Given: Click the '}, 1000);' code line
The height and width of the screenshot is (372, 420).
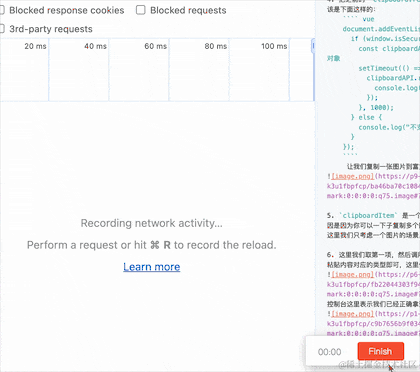Looking at the screenshot, I should [x=376, y=107].
